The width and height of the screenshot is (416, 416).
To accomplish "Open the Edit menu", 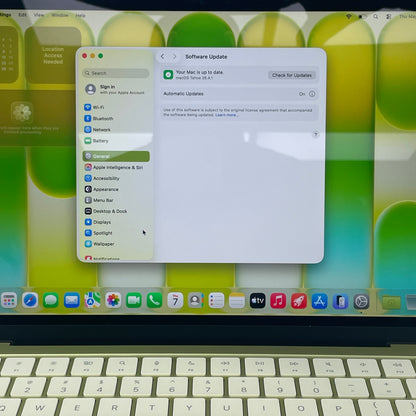I will (22, 15).
